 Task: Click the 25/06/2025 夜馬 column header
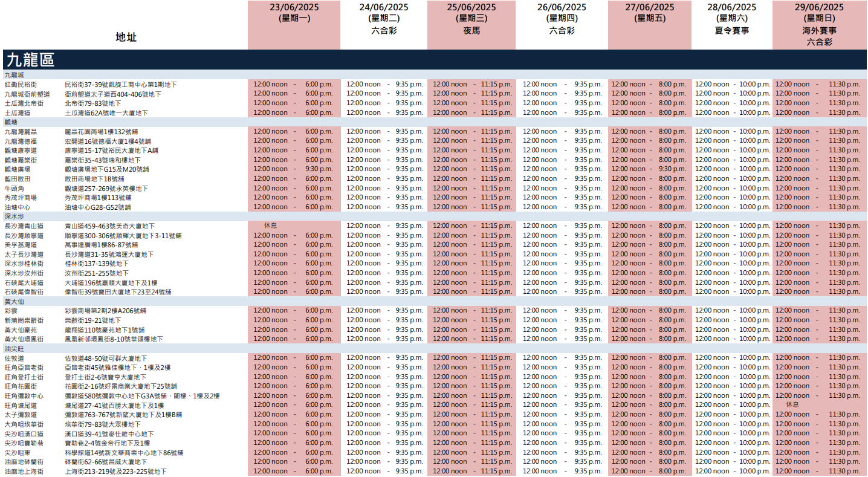click(x=471, y=19)
